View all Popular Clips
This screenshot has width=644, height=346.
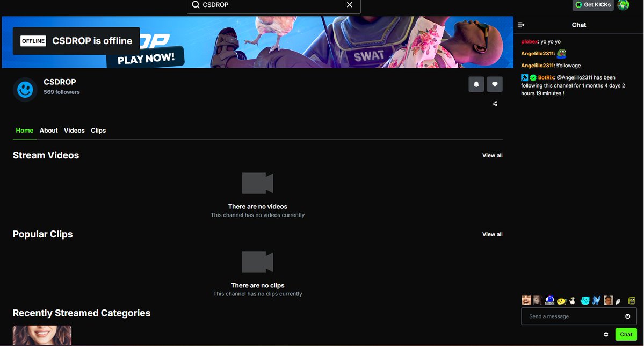coord(492,234)
